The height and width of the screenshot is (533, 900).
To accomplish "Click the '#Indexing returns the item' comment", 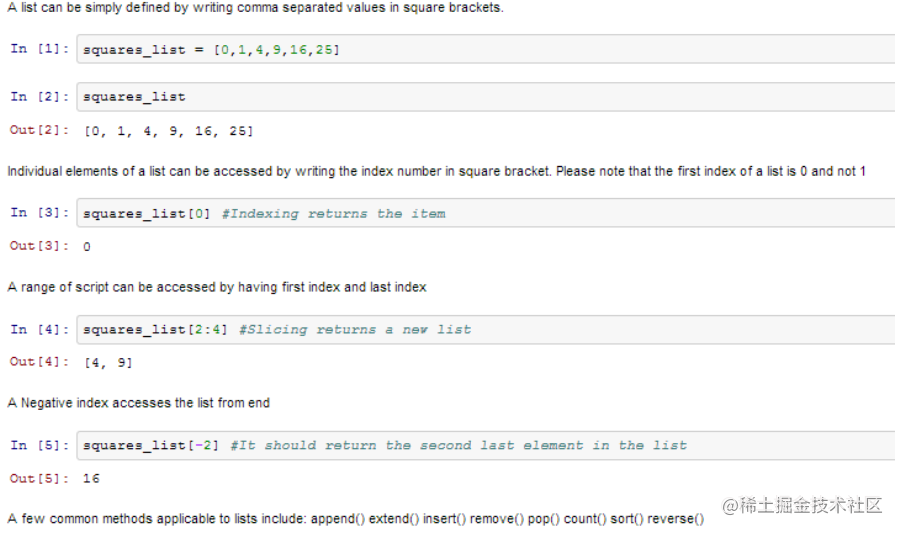I will (x=333, y=214).
